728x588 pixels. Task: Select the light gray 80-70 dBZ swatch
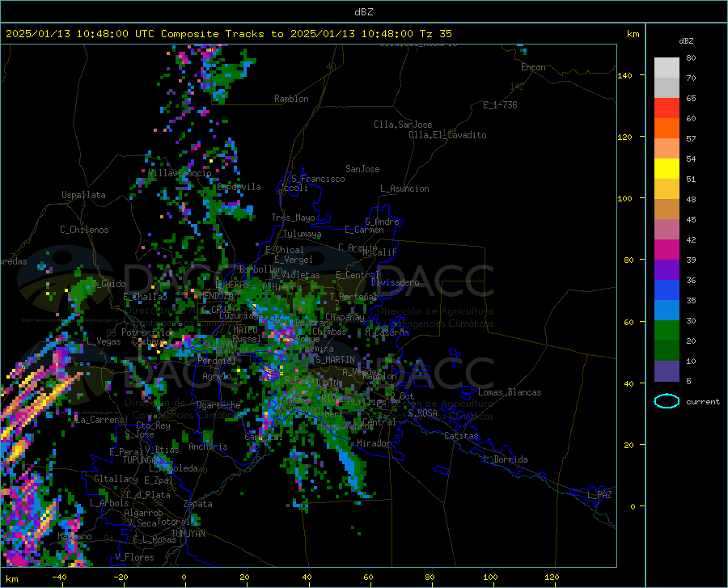pyautogui.click(x=667, y=68)
